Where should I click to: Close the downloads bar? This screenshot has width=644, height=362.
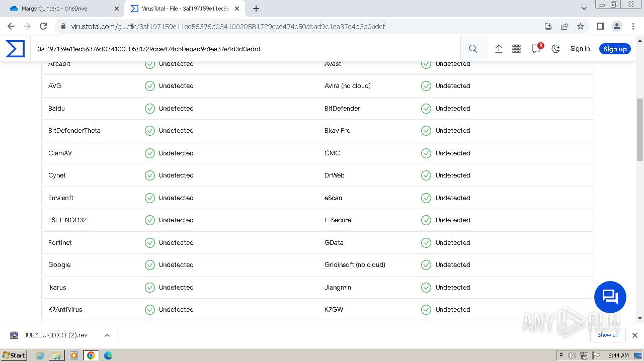click(634, 335)
